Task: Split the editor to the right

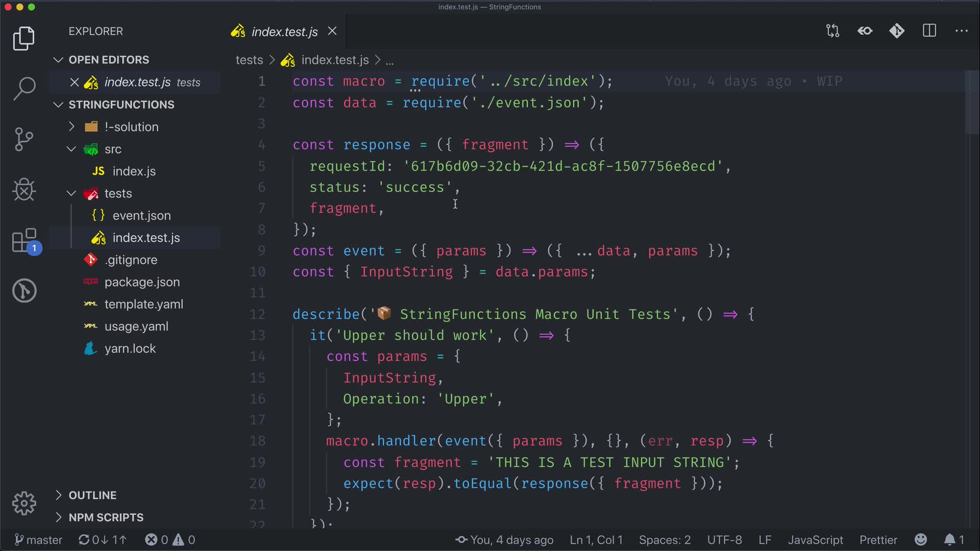Action: tap(929, 31)
